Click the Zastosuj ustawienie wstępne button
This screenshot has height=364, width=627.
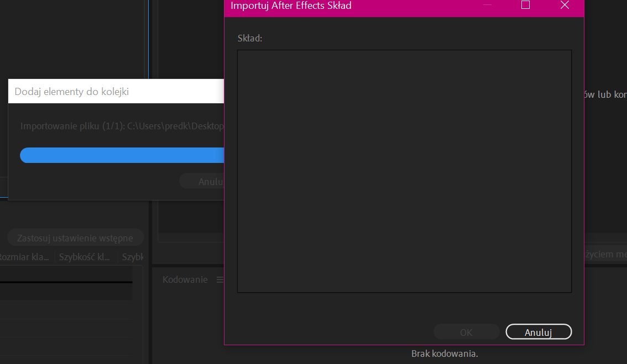[x=75, y=237]
